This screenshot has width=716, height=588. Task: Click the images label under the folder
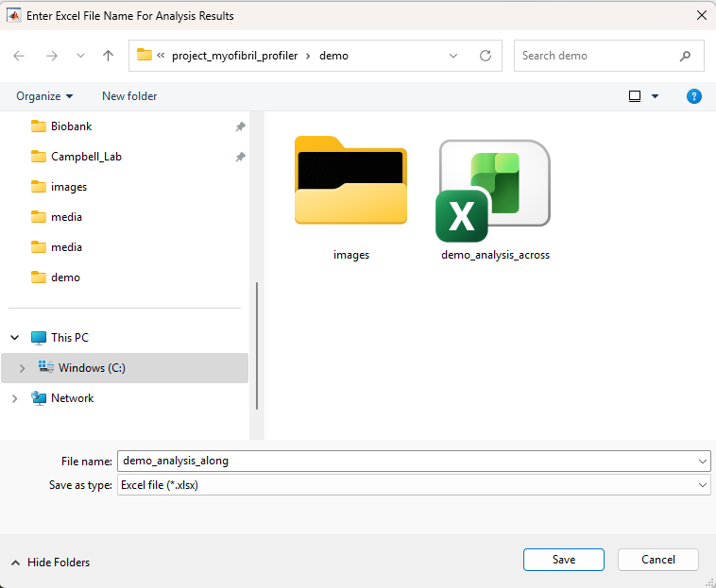tap(351, 255)
